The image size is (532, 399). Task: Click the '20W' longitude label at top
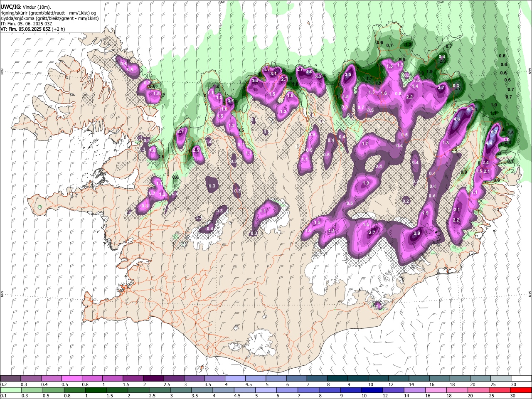(x=221, y=2)
